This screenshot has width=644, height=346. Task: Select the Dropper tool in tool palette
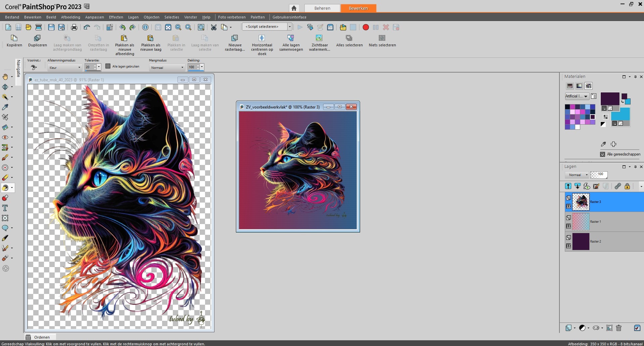(5, 107)
